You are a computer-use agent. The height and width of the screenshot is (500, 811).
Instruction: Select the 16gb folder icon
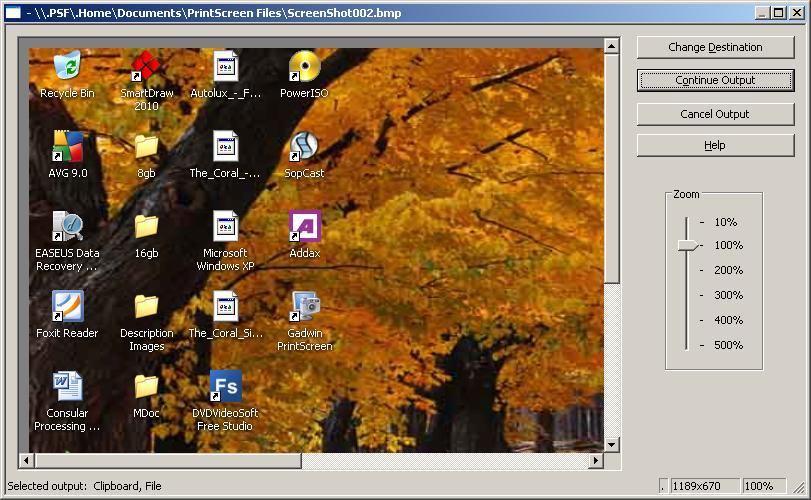click(146, 226)
